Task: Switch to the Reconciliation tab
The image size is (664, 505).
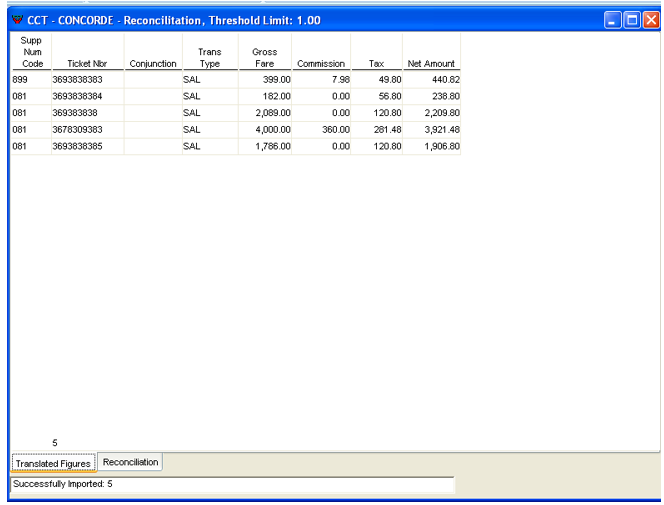Action: [130, 462]
